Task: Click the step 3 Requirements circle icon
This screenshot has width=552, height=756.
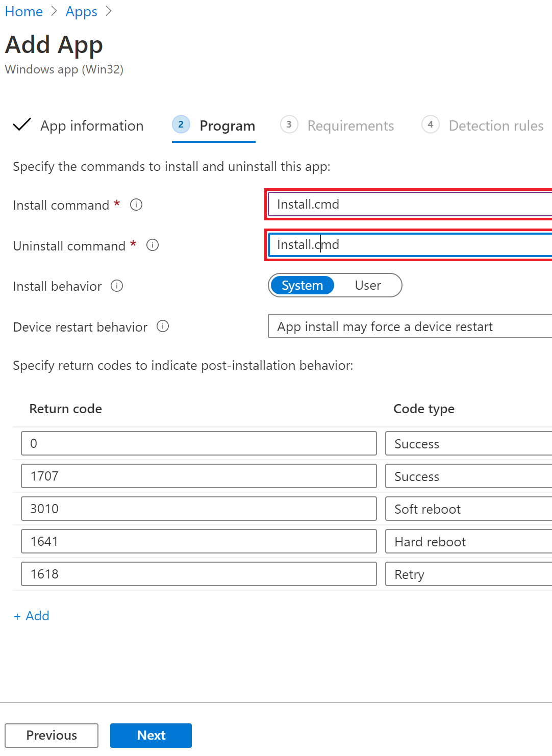Action: tap(289, 124)
